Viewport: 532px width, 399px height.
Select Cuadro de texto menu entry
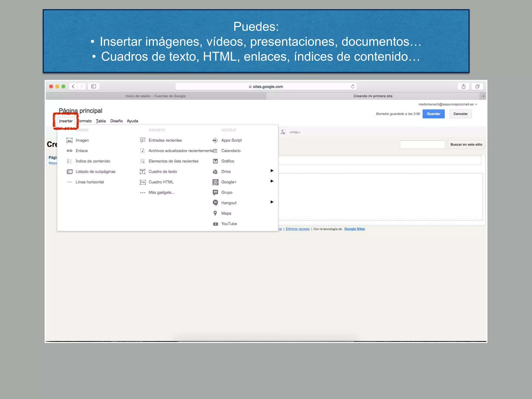pos(163,172)
